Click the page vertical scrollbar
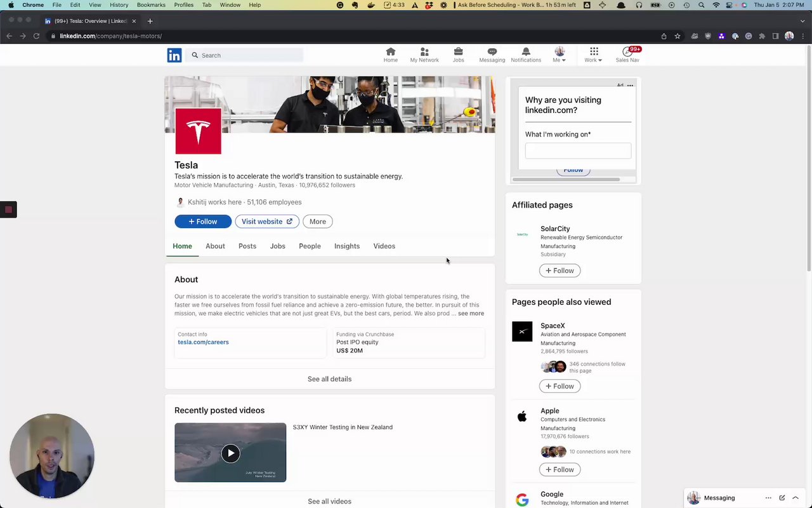 pyautogui.click(x=809, y=159)
